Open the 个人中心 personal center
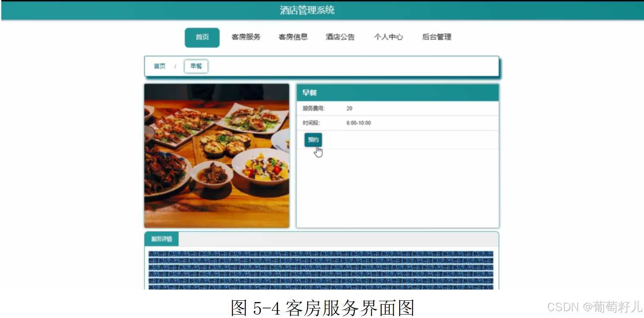This screenshot has width=644, height=318. [x=388, y=37]
